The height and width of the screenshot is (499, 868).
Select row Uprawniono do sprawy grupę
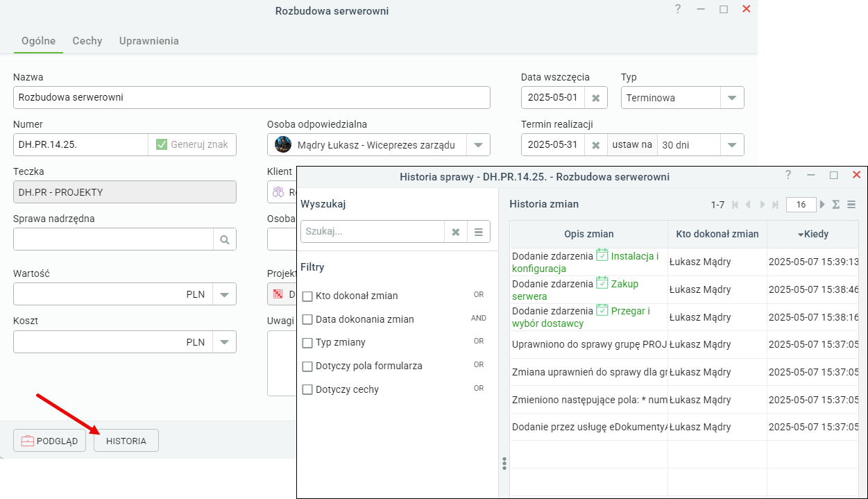[683, 344]
